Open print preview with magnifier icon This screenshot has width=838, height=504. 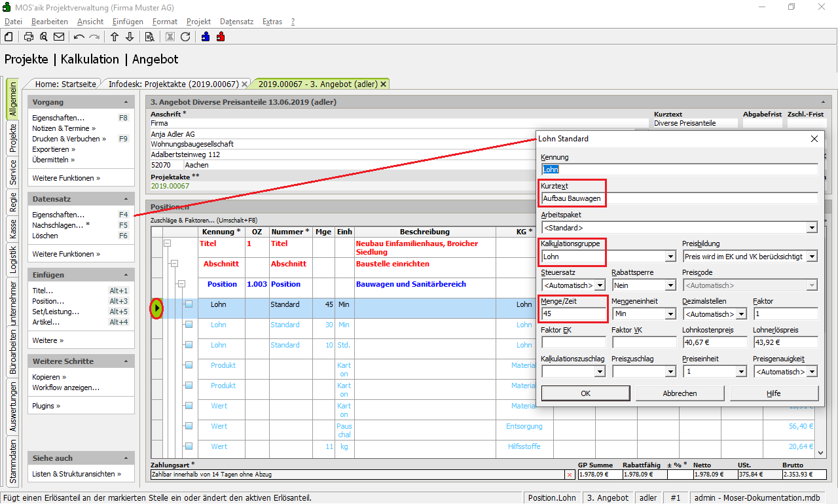click(43, 37)
